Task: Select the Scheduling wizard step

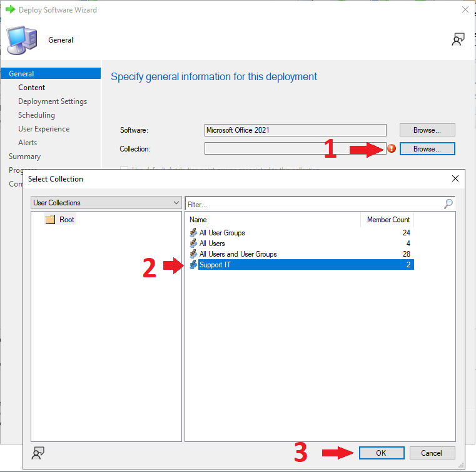Action: click(36, 115)
